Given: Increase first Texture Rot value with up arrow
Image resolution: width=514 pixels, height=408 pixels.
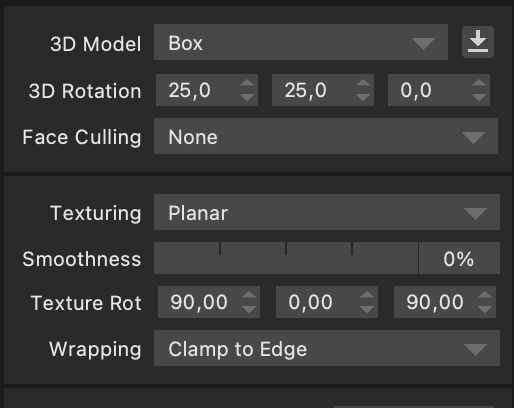Looking at the screenshot, I should [249, 295].
